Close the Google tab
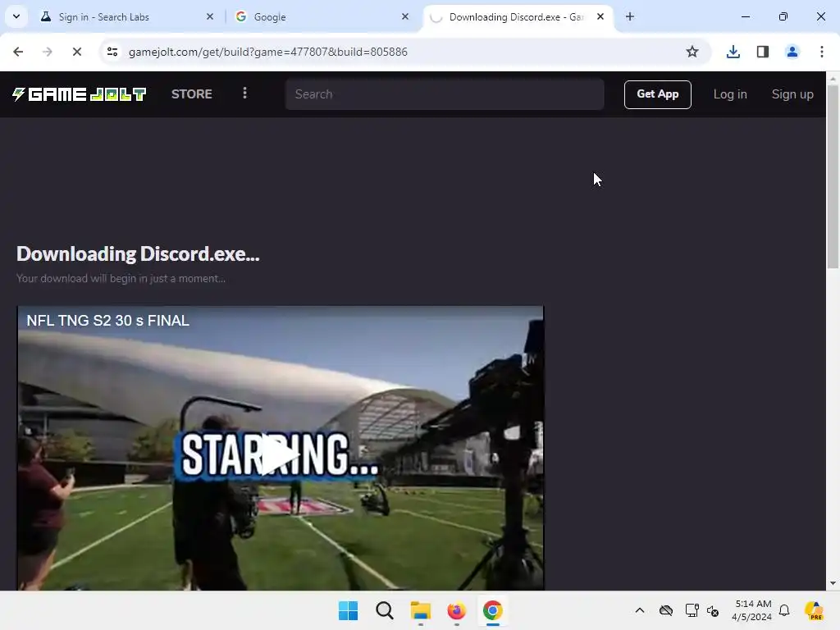This screenshot has width=840, height=630. pyautogui.click(x=405, y=16)
